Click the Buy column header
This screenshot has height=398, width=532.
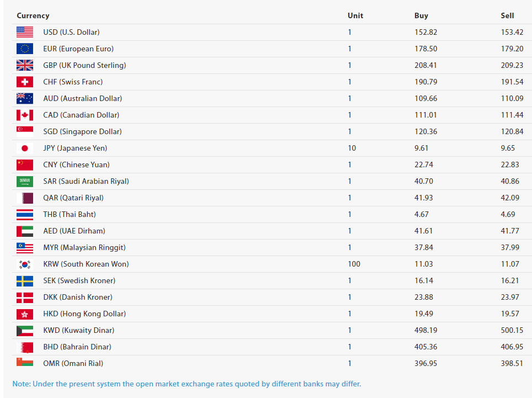point(421,15)
